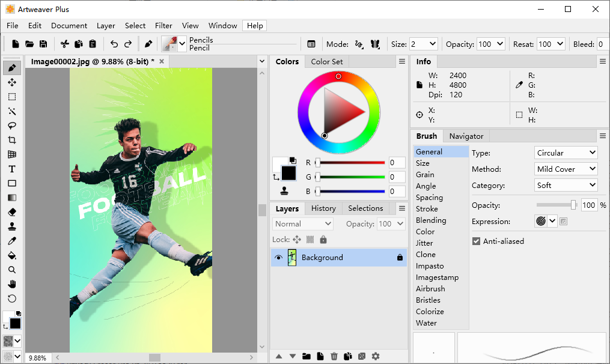Select the Text tool
The width and height of the screenshot is (610, 364).
(11, 169)
